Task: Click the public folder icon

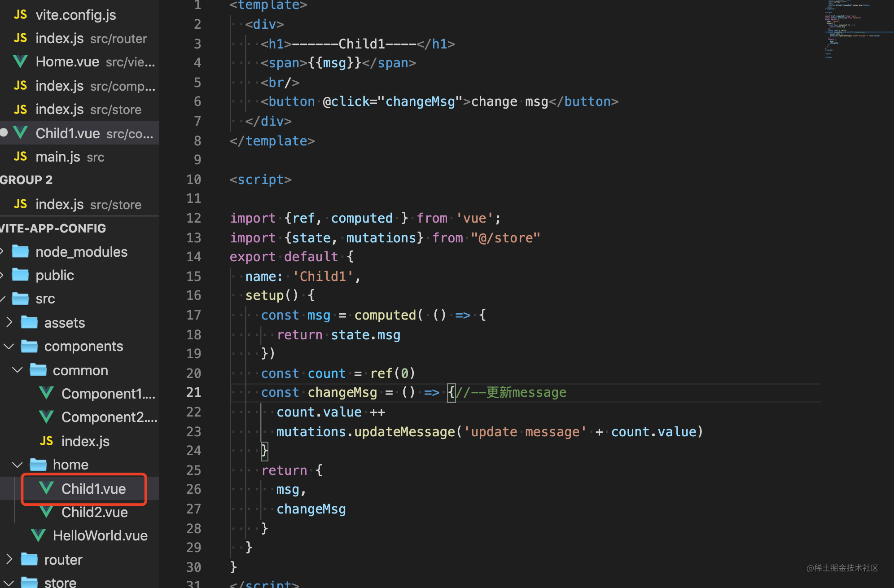Action: click(20, 275)
